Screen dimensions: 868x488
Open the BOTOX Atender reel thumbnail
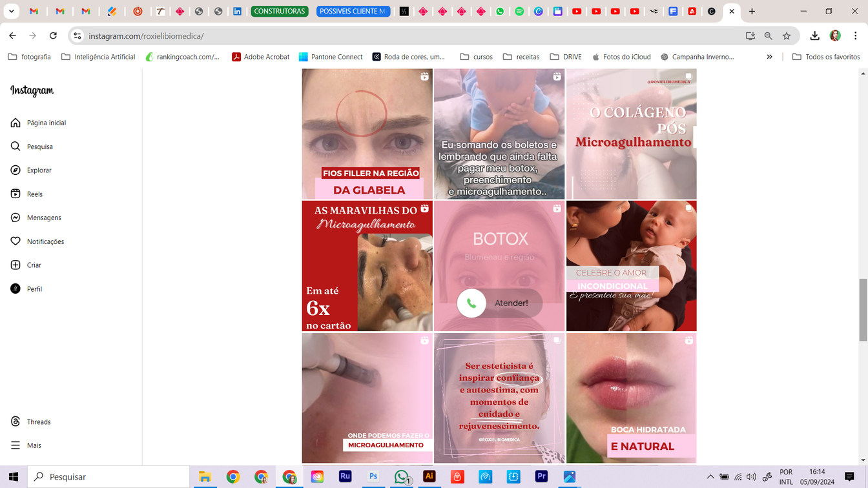pos(499,266)
